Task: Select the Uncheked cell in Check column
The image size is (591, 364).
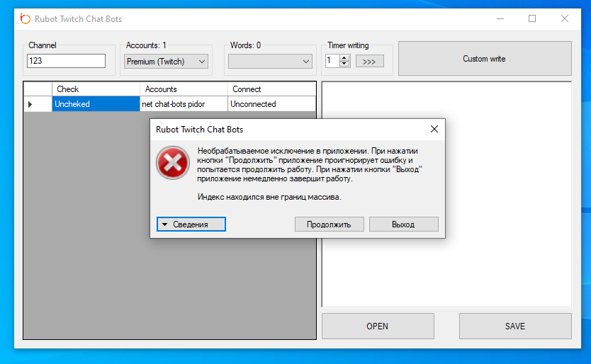Action: pyautogui.click(x=96, y=104)
